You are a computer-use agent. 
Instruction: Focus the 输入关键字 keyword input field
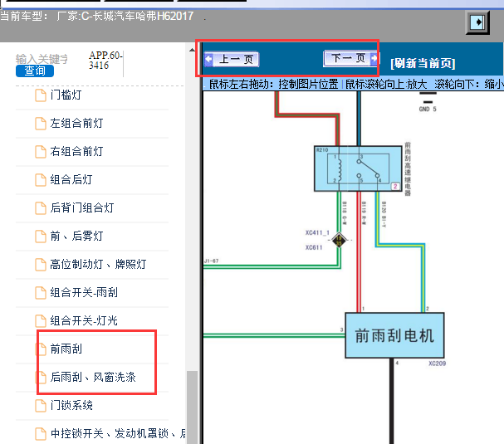click(x=42, y=59)
